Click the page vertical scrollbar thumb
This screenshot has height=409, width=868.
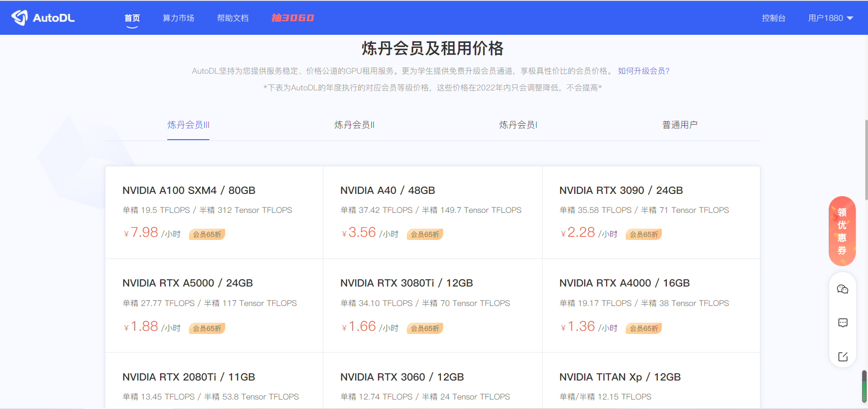pos(866,160)
